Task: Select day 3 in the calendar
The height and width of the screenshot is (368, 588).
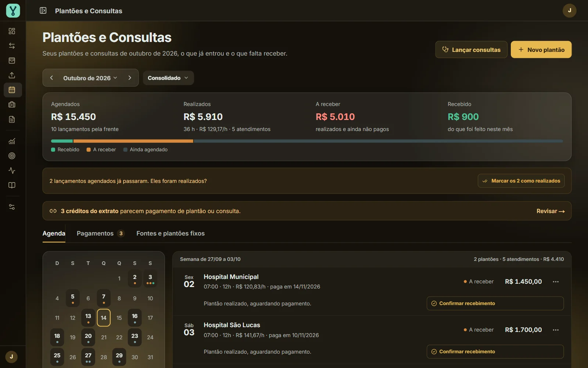Action: [150, 279]
